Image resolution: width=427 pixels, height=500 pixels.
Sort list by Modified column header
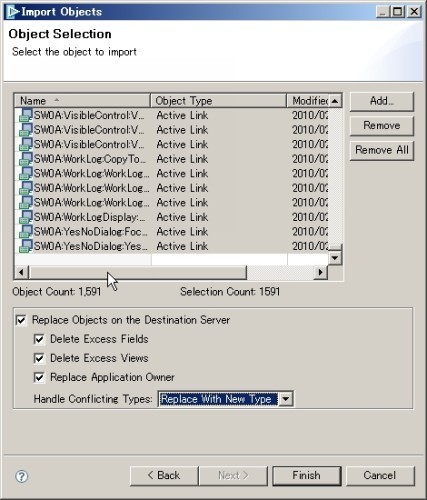click(308, 100)
